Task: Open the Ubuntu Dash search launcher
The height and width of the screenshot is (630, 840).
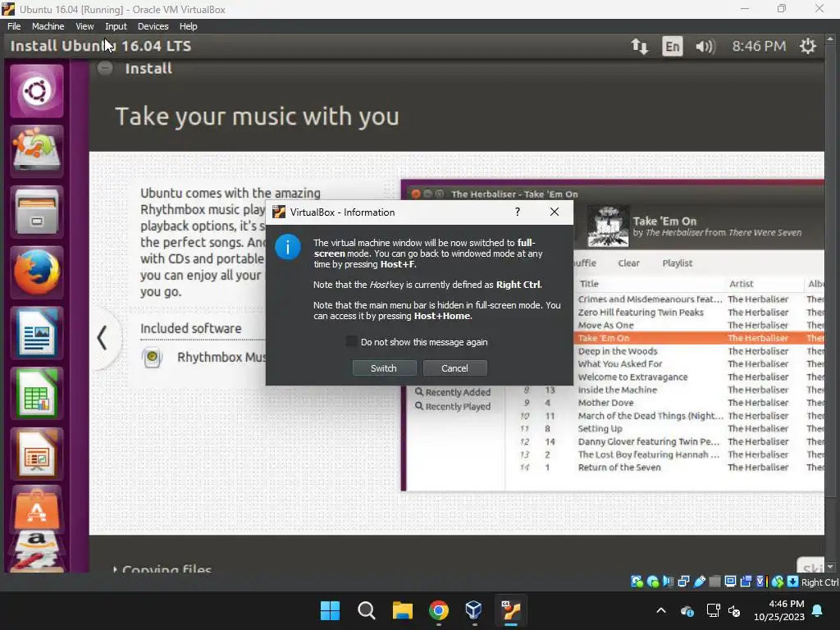Action: click(36, 91)
